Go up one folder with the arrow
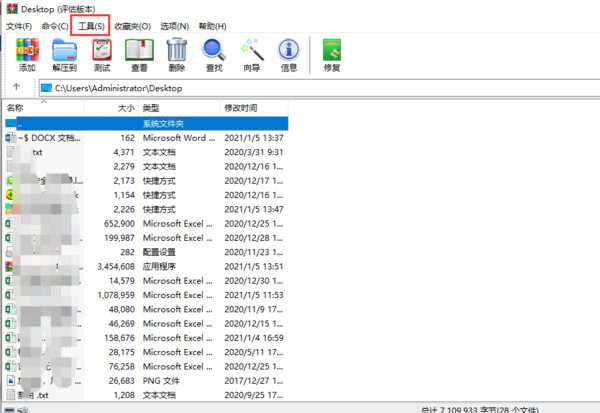600x413 pixels. click(17, 87)
